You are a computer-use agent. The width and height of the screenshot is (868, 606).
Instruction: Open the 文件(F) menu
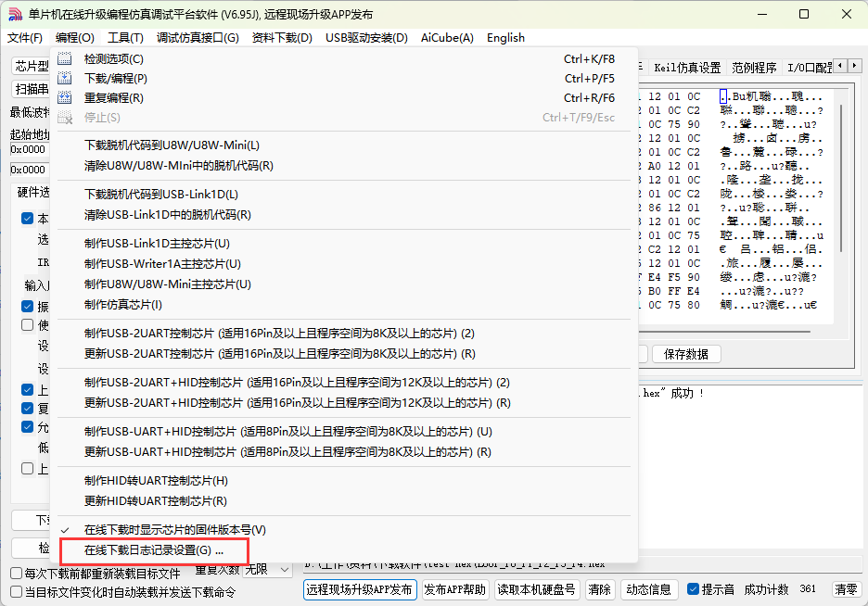pos(25,38)
